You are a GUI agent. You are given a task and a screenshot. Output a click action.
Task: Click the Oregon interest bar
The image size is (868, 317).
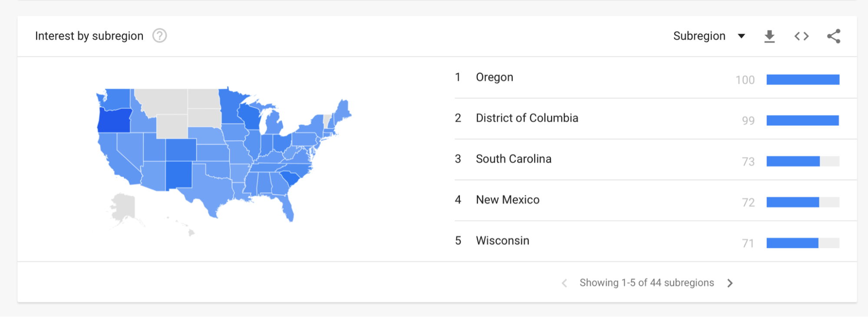802,80
